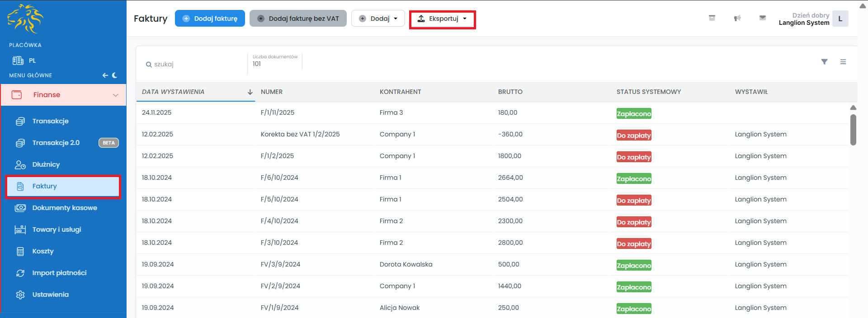
Task: Open Dokumenty kasowe in sidebar
Action: [x=64, y=208]
